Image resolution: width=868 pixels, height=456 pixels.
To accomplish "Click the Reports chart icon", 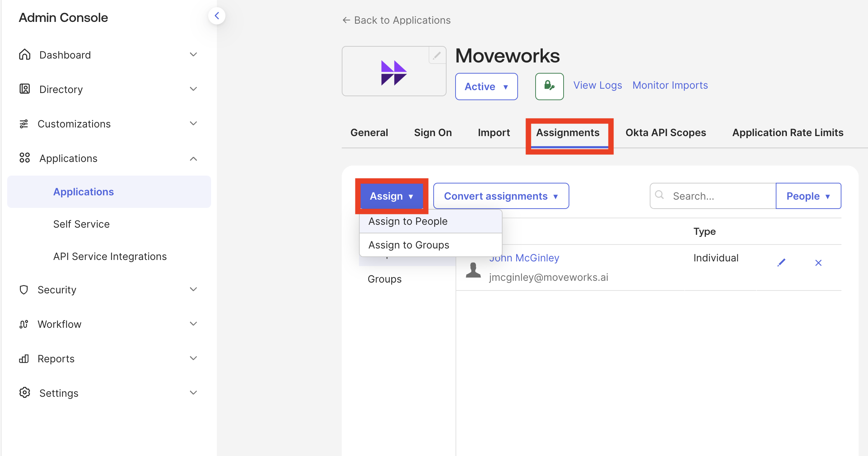I will click(x=24, y=359).
